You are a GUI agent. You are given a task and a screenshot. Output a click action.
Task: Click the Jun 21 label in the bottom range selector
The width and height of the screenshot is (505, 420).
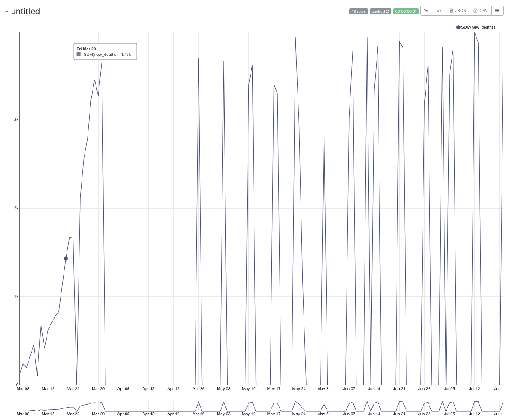399,414
